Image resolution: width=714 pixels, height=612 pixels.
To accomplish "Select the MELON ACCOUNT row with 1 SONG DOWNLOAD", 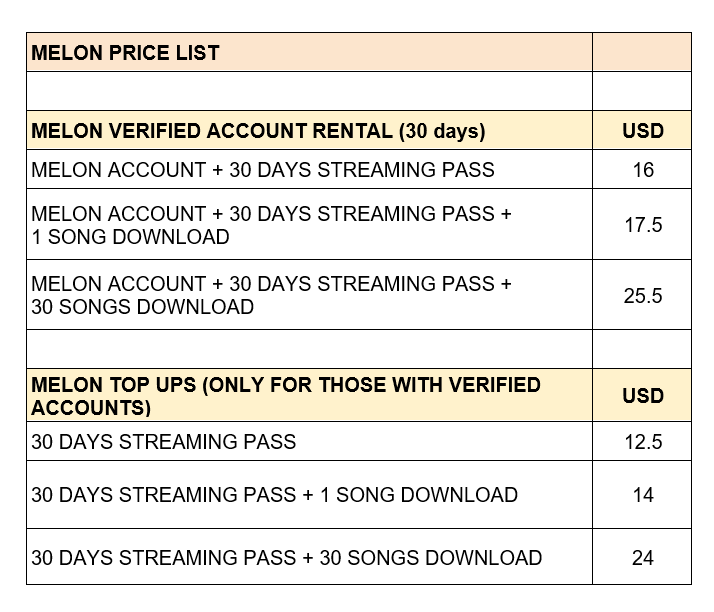I will click(309, 225).
